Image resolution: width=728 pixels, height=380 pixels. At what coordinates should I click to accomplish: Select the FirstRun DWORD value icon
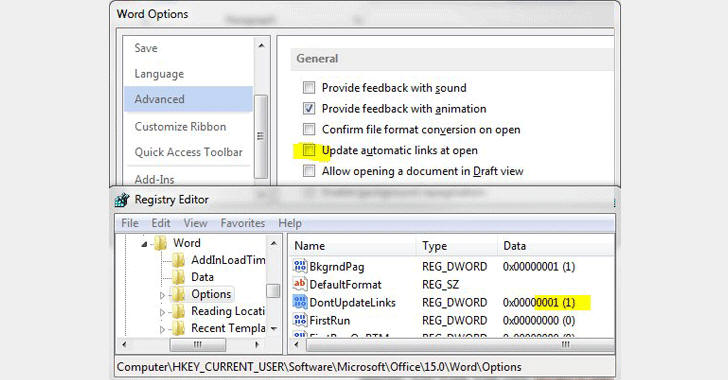coord(300,320)
